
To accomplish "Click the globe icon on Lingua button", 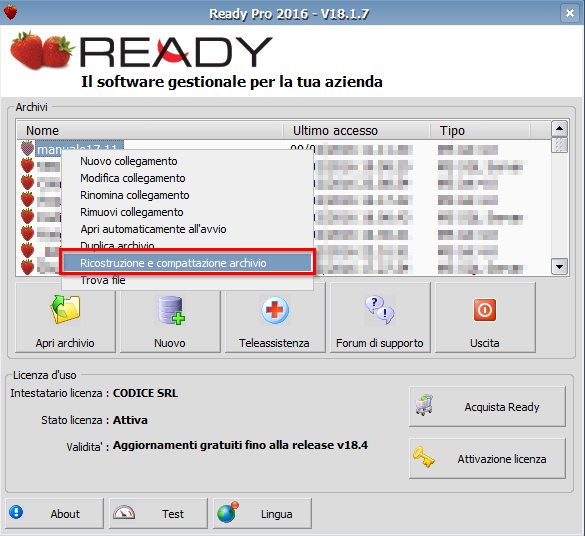I will click(228, 513).
